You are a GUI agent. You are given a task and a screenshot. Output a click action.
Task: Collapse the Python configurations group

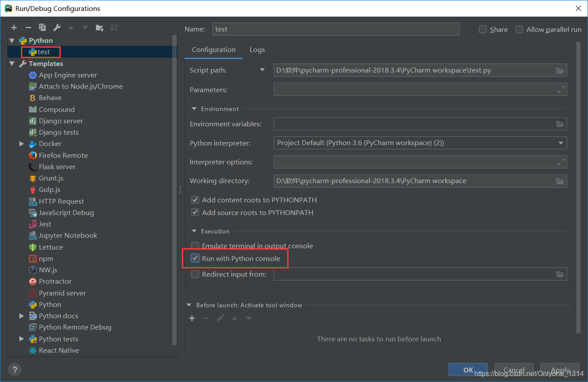12,41
